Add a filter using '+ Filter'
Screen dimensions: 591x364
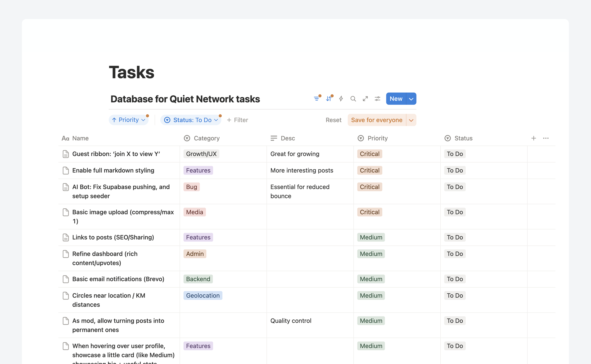(x=237, y=120)
